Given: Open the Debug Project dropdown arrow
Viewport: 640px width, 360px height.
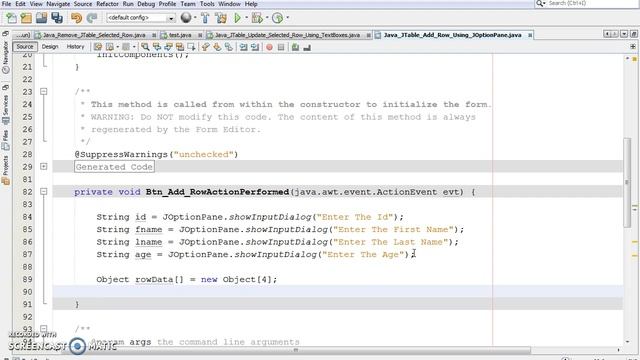Looking at the screenshot, I should pos(267,18).
